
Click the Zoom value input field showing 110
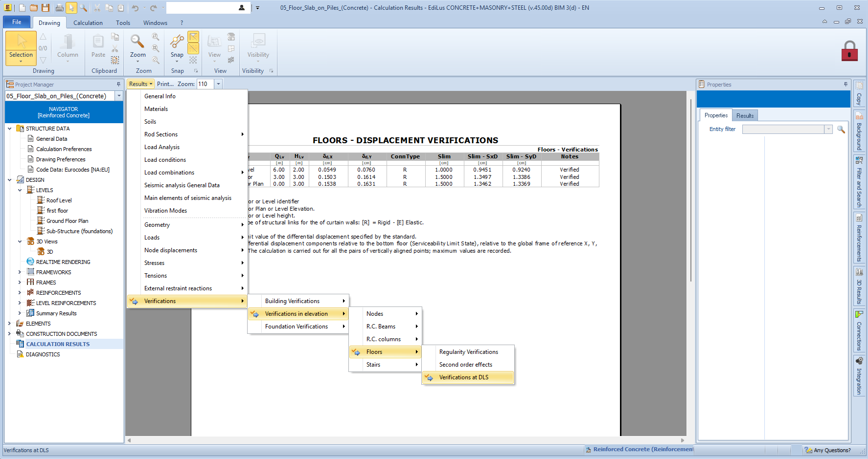click(205, 84)
